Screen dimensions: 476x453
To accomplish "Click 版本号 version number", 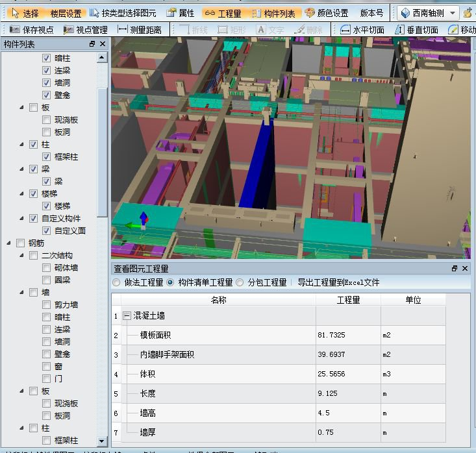I will coord(371,14).
